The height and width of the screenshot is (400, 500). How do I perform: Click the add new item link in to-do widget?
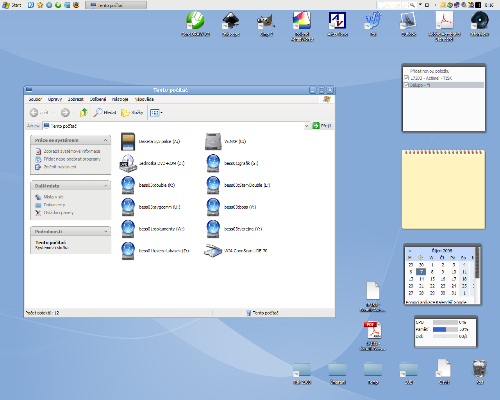pyautogui.click(x=429, y=71)
